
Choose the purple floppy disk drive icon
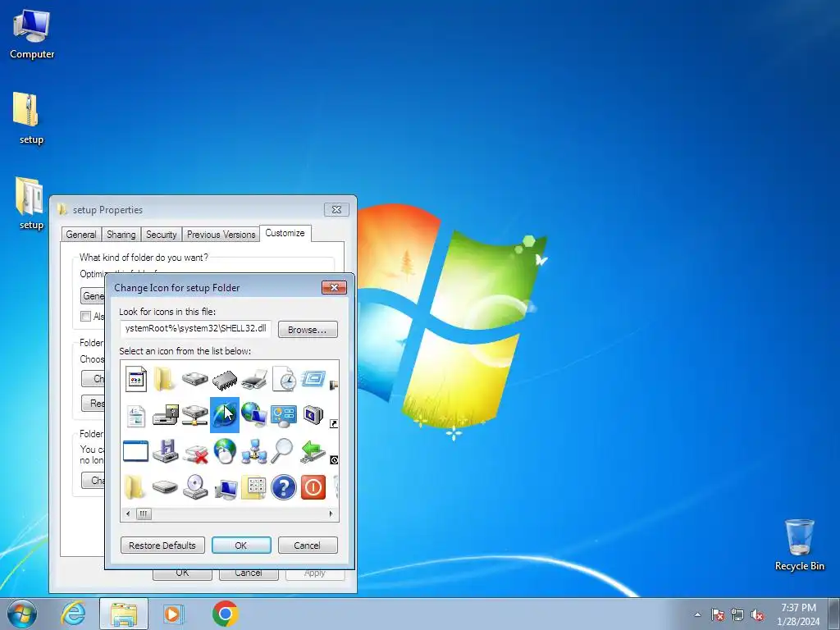[x=166, y=450]
